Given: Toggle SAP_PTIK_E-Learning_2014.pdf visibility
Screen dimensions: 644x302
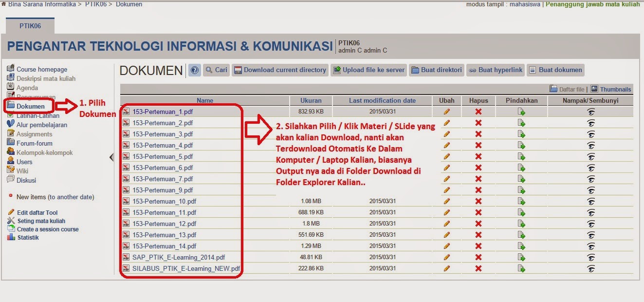Looking at the screenshot, I should pyautogui.click(x=590, y=257).
